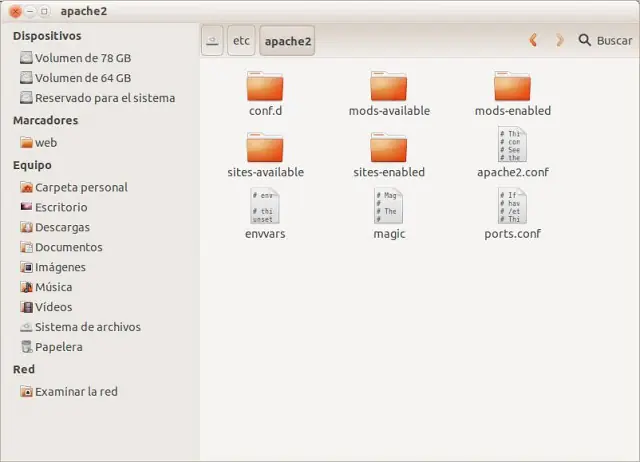Click the web bookmark folder icon
Image resolution: width=640 pixels, height=462 pixels.
pyautogui.click(x=26, y=142)
